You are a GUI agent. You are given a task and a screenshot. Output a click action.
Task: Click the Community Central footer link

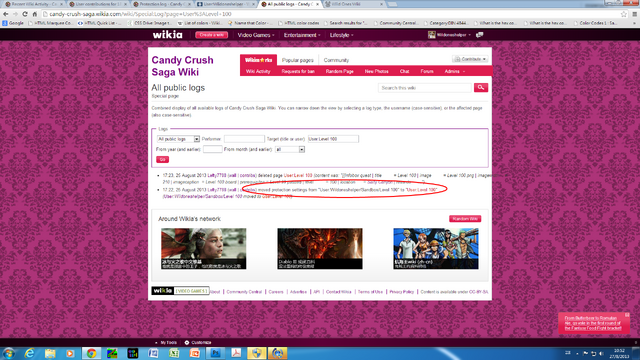tap(244, 292)
